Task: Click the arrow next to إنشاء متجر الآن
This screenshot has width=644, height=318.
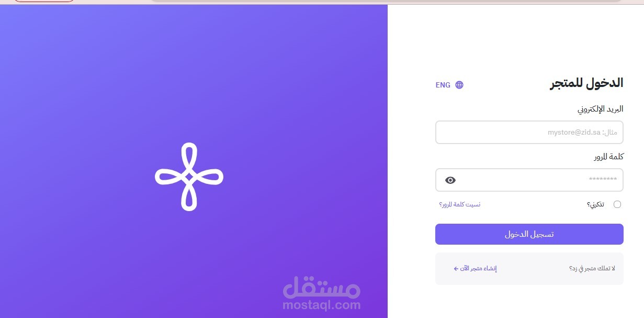Action: 456,269
